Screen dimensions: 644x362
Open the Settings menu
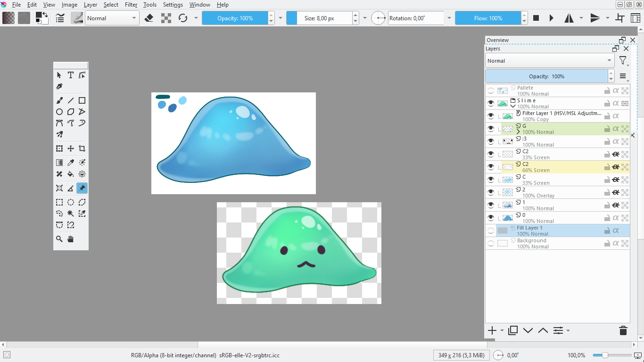(x=173, y=5)
